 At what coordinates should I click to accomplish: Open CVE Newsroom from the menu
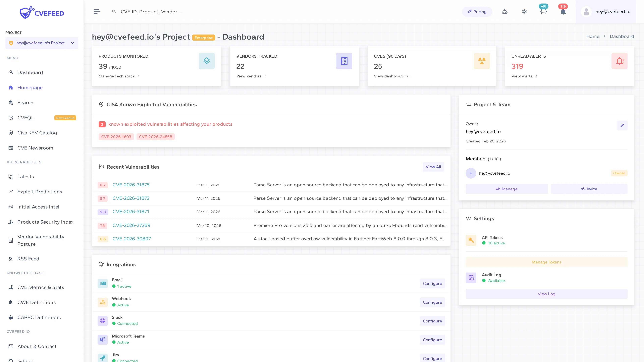(x=35, y=148)
